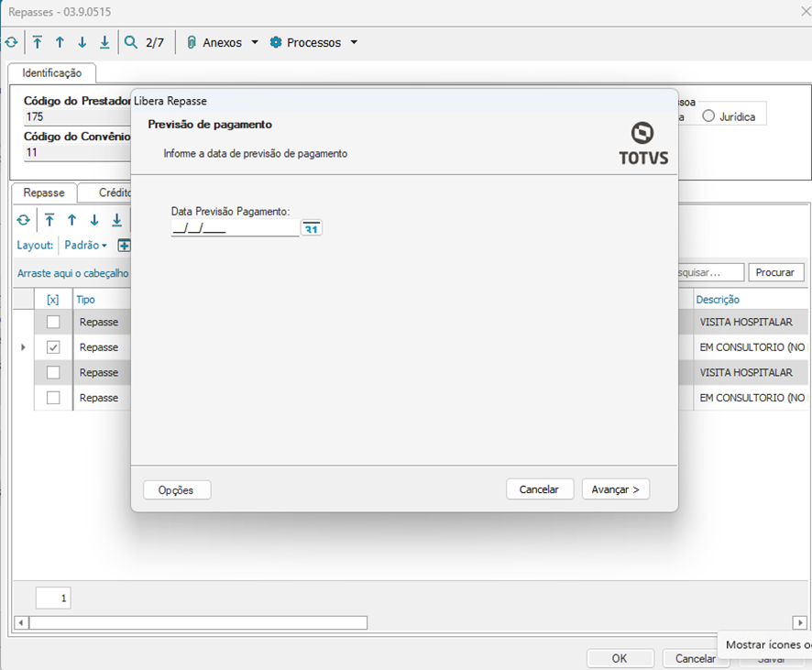The width and height of the screenshot is (812, 670).
Task: Click the horizontal scrollbar right arrow
Action: click(799, 622)
